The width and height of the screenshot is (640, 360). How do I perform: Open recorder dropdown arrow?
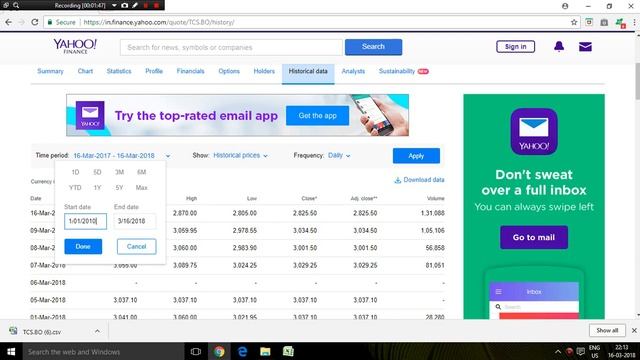coord(114,5)
